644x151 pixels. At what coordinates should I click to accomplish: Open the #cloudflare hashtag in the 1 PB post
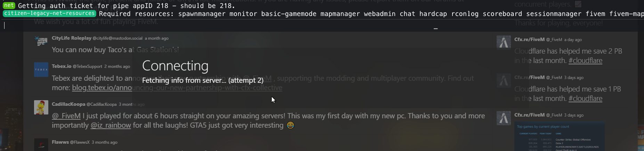[585, 98]
